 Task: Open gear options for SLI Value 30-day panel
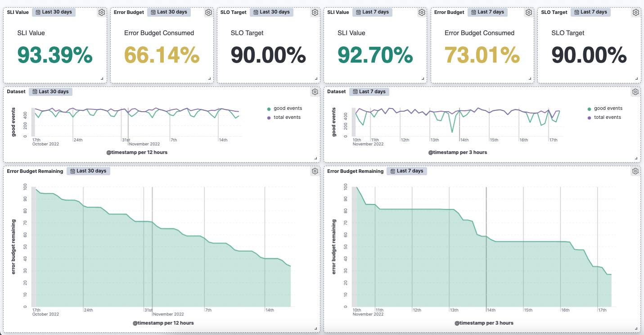point(102,13)
